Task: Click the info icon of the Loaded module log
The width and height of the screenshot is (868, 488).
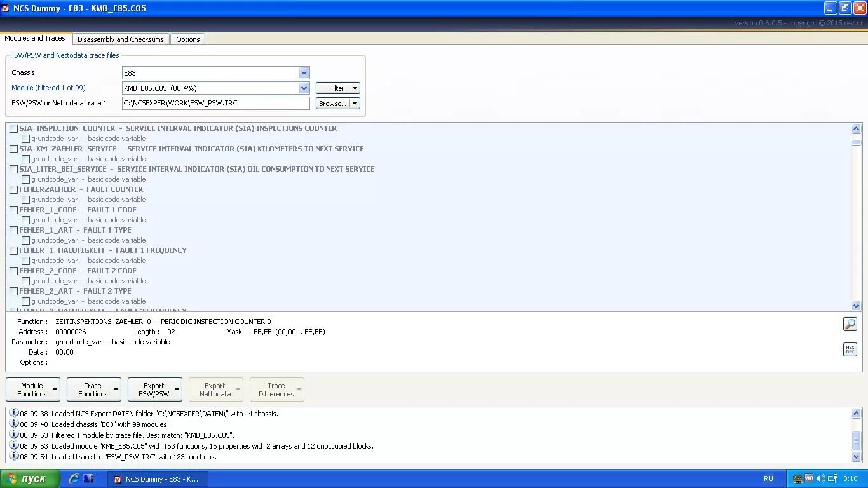Action: coord(13,445)
